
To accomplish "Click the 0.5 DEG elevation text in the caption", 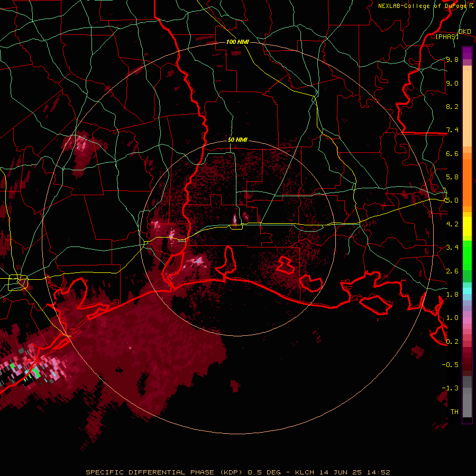I will (x=264, y=472).
